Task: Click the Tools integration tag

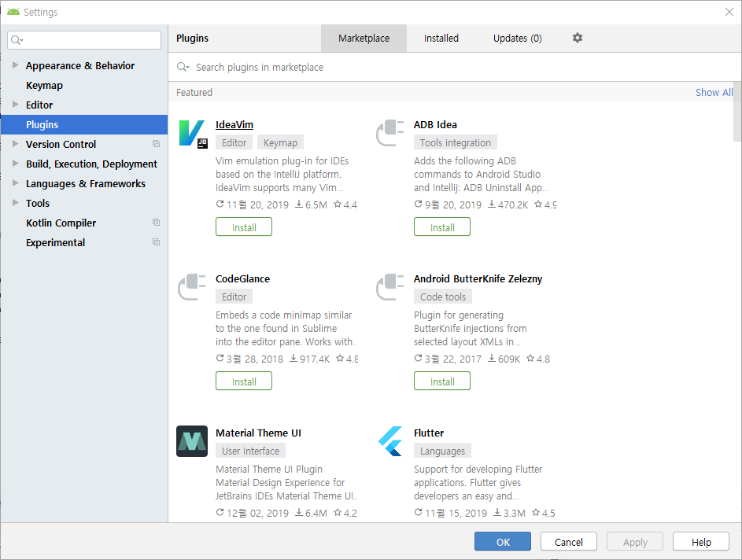Action: 456,143
